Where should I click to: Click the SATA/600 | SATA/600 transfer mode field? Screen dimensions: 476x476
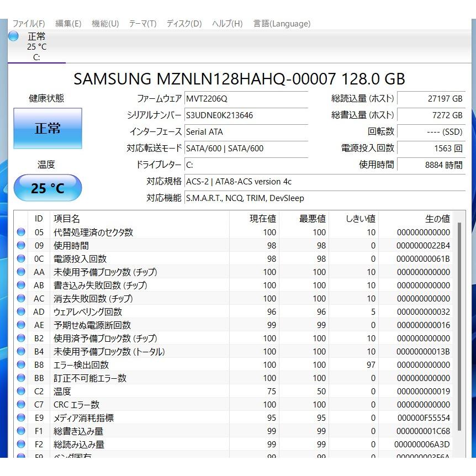coord(246,149)
